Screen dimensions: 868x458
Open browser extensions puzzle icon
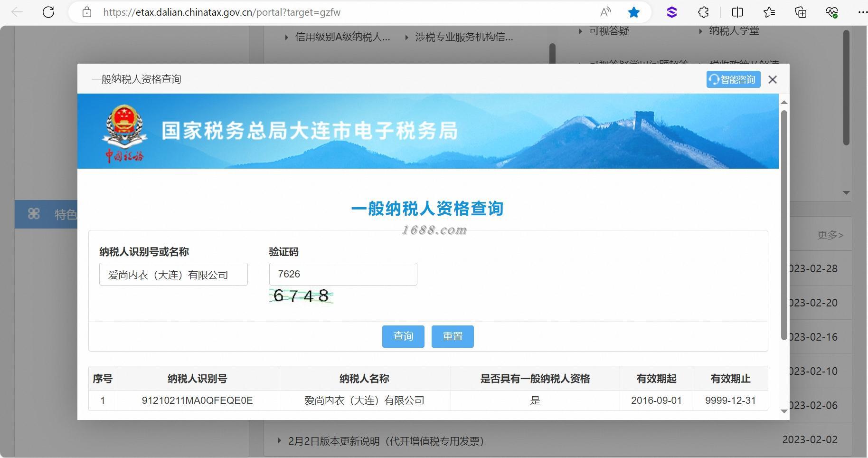pyautogui.click(x=703, y=12)
